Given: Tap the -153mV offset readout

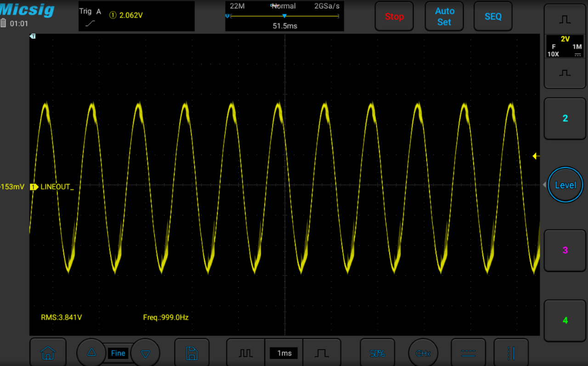Looking at the screenshot, I should pos(12,187).
